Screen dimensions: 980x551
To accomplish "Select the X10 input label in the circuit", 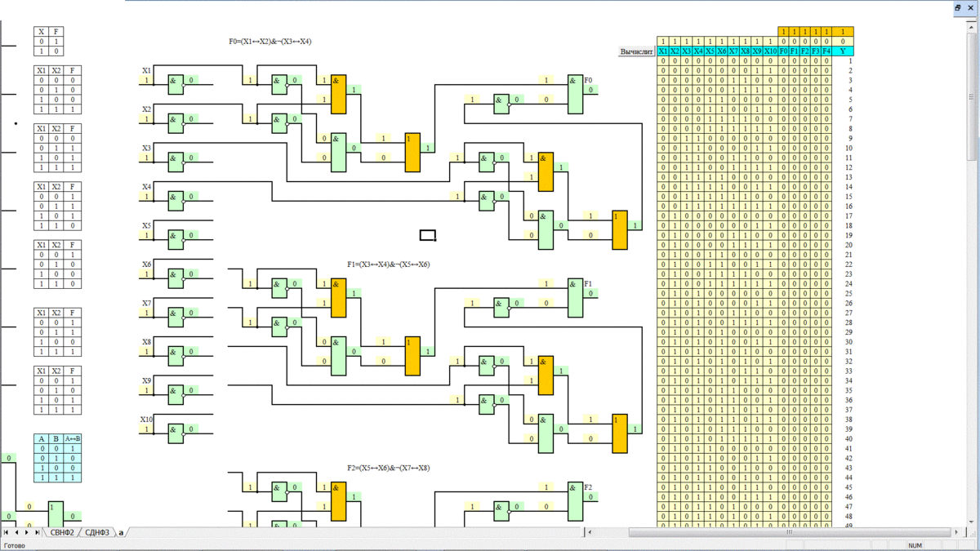I will pos(147,420).
